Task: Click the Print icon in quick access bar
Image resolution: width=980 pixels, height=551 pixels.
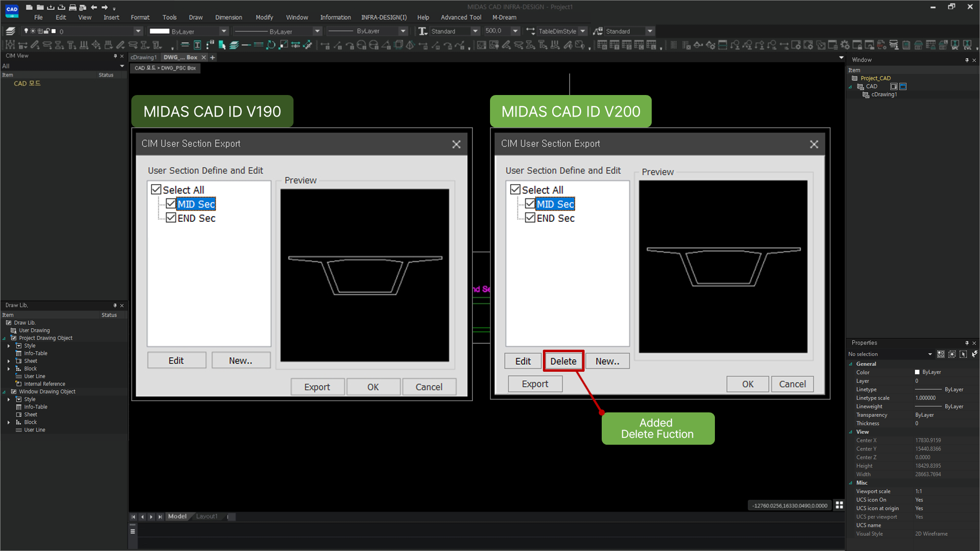Action: tap(73, 7)
